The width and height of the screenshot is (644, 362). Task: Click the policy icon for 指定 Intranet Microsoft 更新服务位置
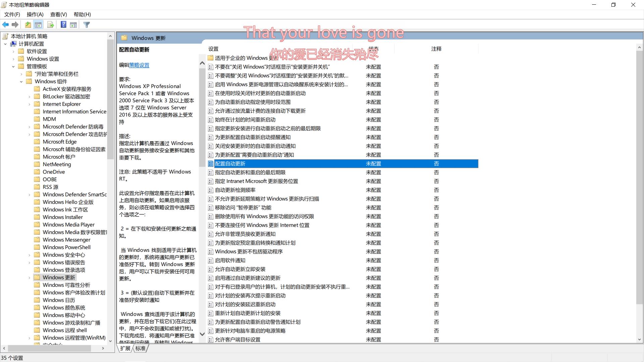(x=211, y=181)
